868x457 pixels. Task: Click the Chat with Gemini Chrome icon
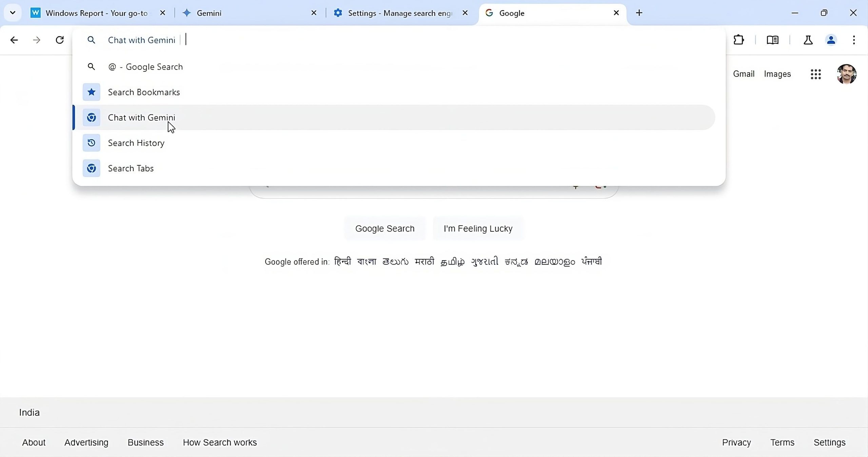tap(91, 118)
